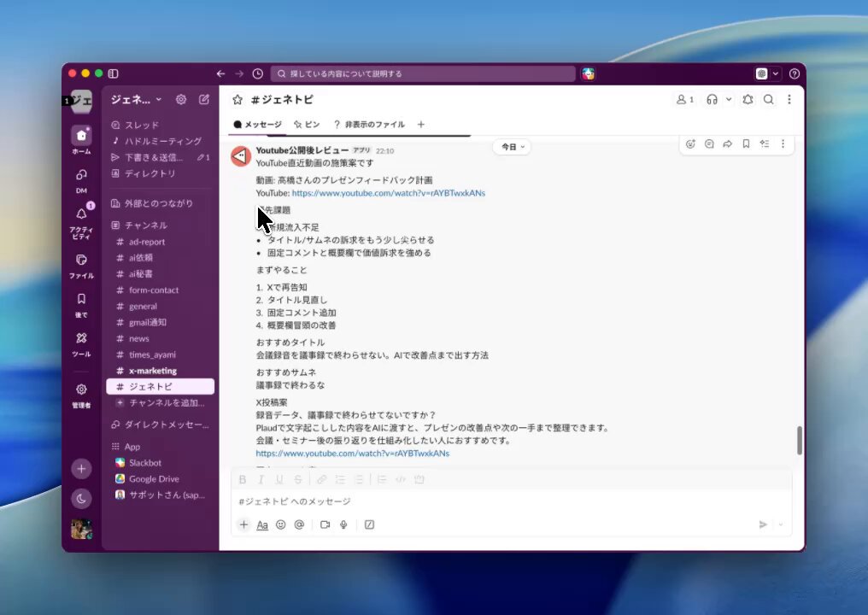This screenshot has width=868, height=615.
Task: Open 非表示のファイル tab
Action: point(369,125)
